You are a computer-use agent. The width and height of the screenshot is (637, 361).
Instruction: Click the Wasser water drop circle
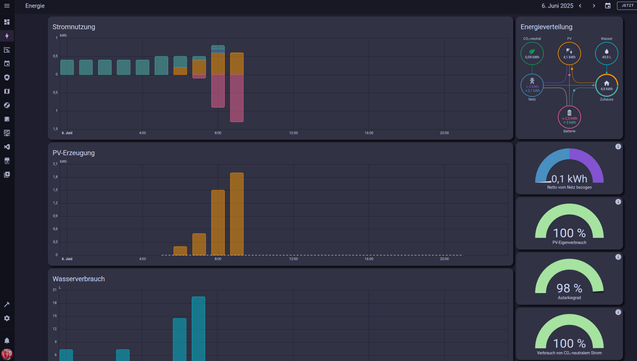pyautogui.click(x=607, y=53)
